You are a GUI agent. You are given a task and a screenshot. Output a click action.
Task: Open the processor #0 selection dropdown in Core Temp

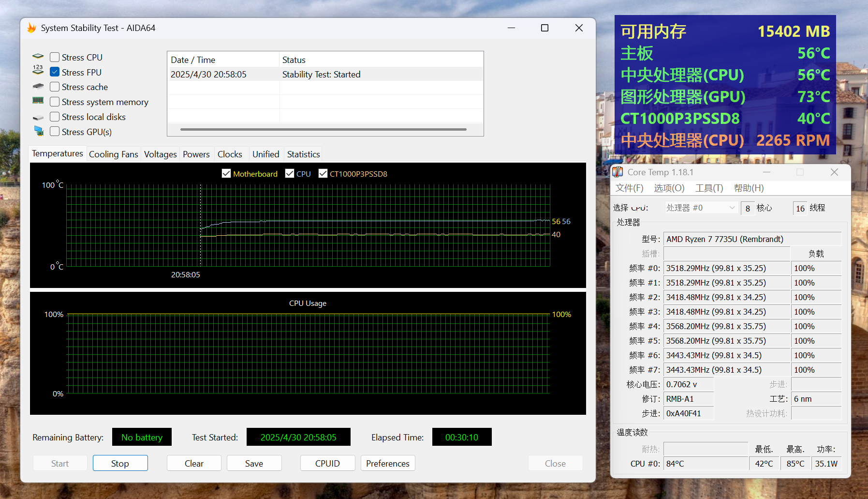coord(701,208)
